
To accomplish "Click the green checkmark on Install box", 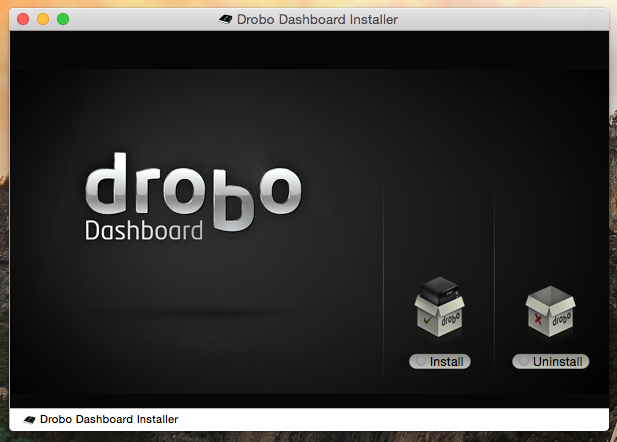I will tap(427, 321).
